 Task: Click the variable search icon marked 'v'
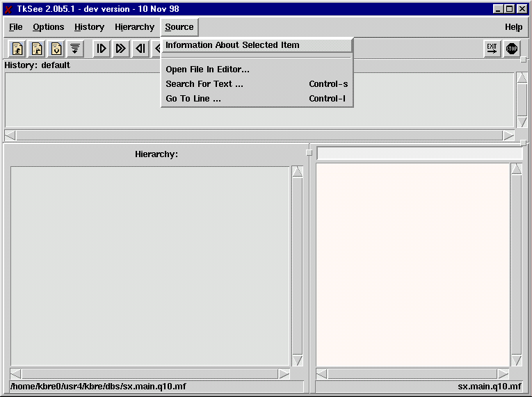[56, 49]
